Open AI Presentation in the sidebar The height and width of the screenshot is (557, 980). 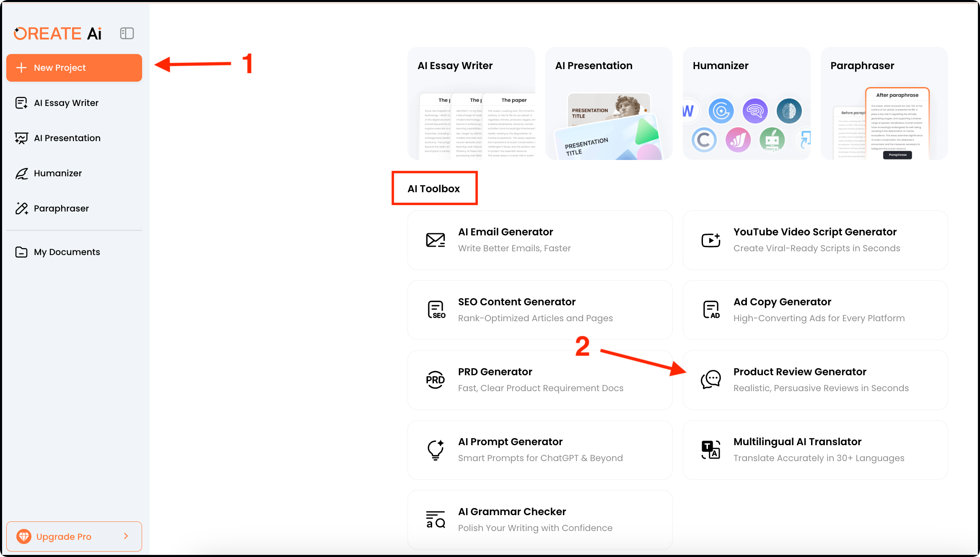pyautogui.click(x=74, y=138)
